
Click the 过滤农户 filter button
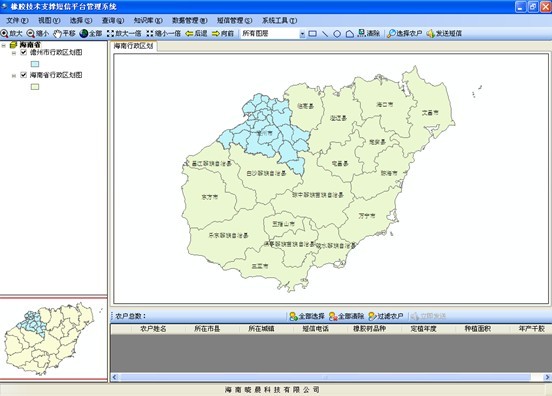click(386, 316)
